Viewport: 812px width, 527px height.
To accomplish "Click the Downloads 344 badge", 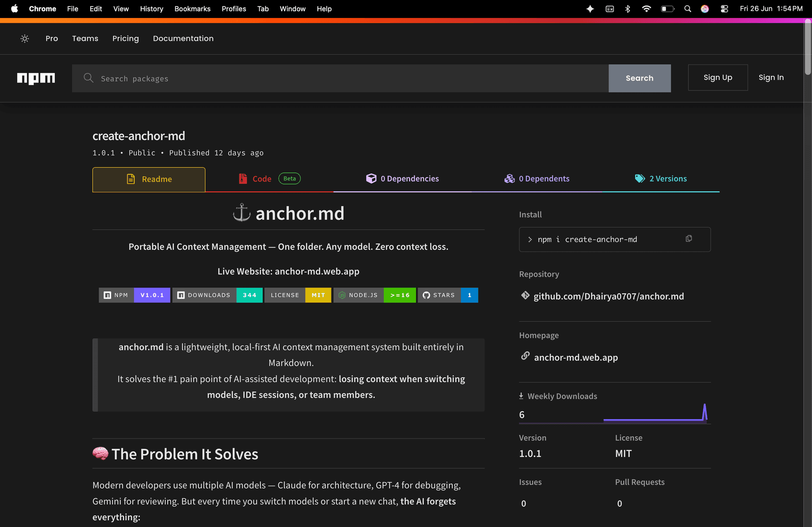I will (217, 295).
